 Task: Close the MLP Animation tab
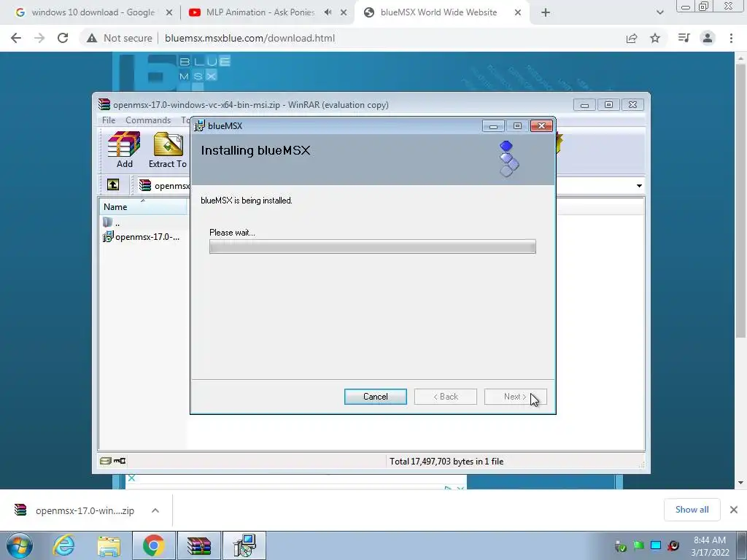(344, 13)
